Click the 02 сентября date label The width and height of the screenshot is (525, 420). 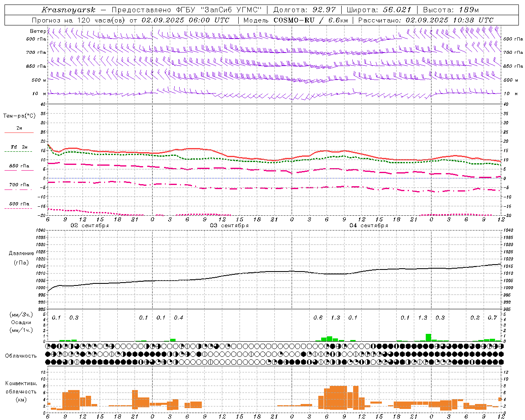click(90, 226)
